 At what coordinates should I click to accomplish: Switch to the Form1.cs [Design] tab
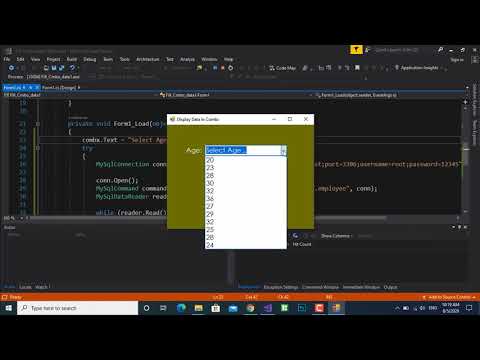59,88
